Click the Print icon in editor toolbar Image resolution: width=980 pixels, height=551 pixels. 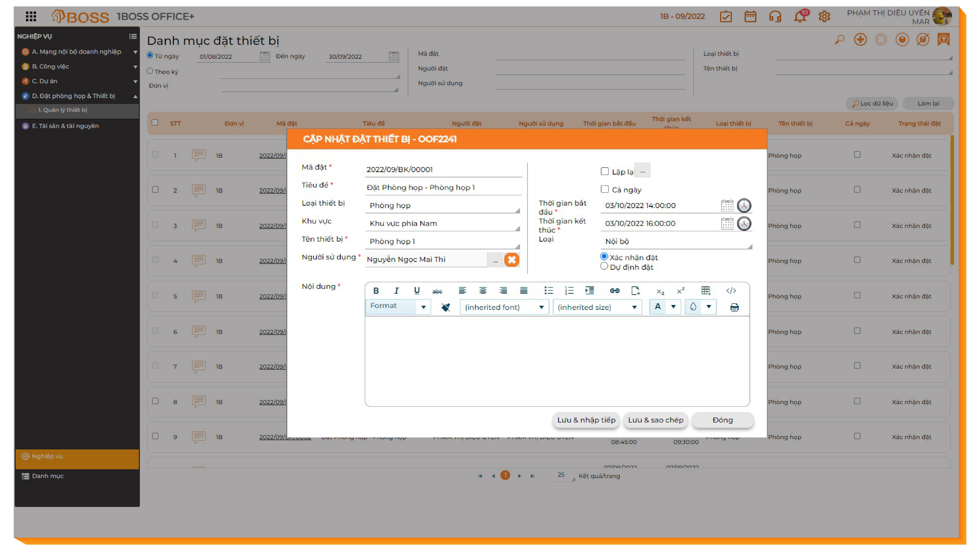pyautogui.click(x=734, y=307)
